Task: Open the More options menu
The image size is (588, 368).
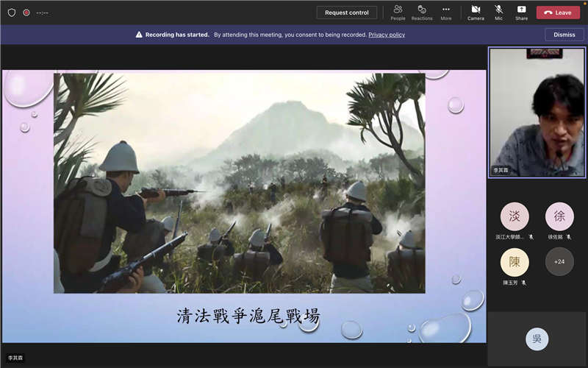Action: [446, 12]
